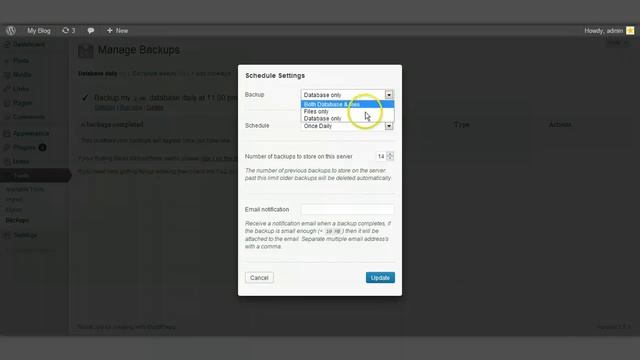
Task: Click the Cancel button
Action: click(x=259, y=278)
